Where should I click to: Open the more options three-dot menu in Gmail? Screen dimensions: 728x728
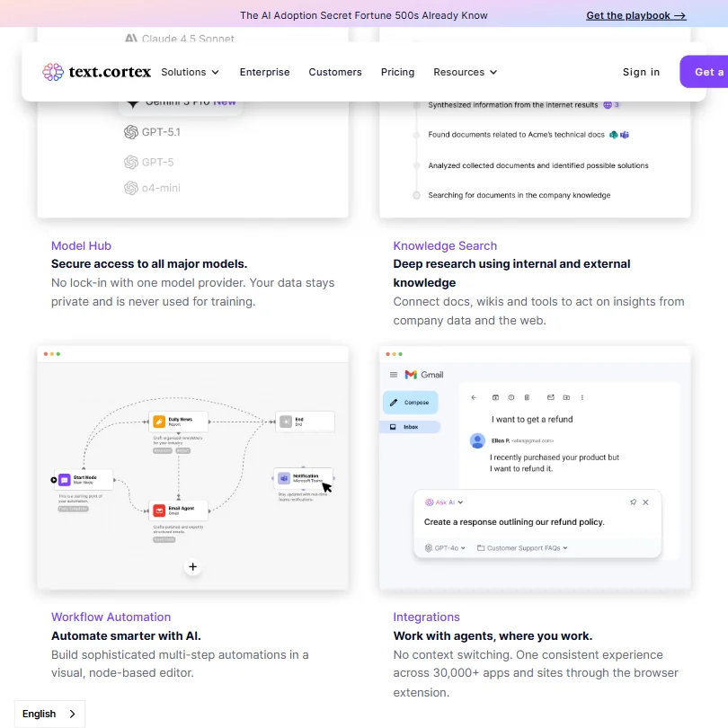[582, 397]
